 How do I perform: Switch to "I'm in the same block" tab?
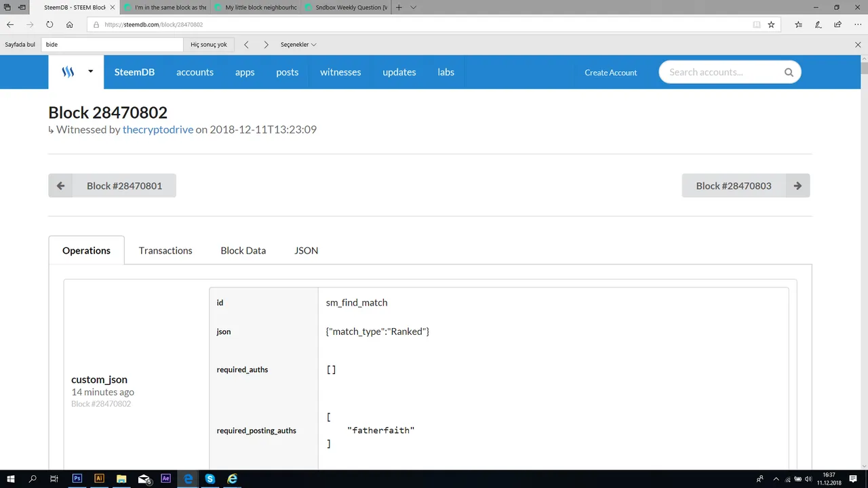pyautogui.click(x=165, y=7)
